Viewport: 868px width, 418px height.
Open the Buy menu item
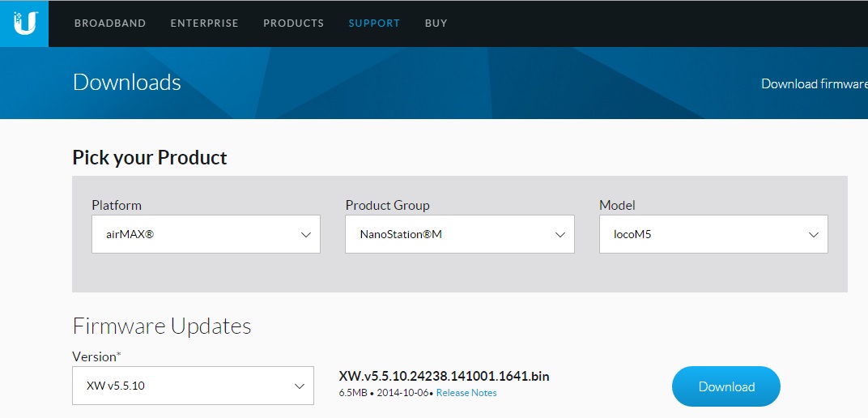pos(436,23)
